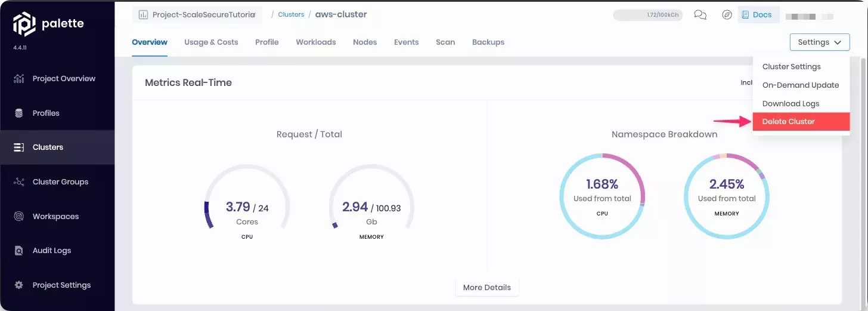Screen dimensions: 868x311
Task: Open the Scan tab
Action: (445, 42)
